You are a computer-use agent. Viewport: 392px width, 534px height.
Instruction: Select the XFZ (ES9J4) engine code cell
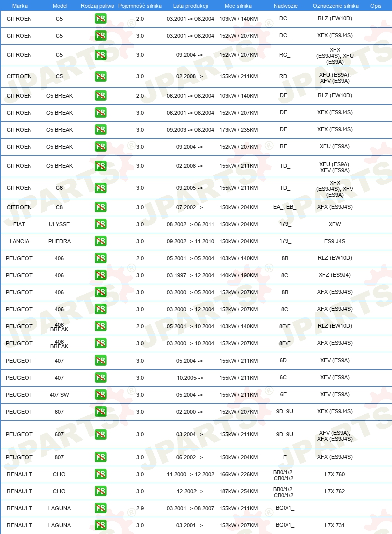point(335,275)
